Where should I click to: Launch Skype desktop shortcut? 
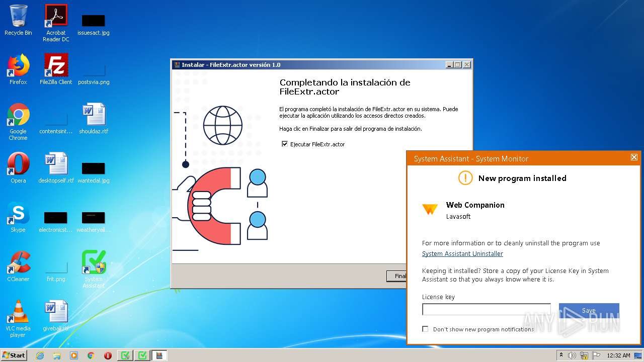click(18, 217)
